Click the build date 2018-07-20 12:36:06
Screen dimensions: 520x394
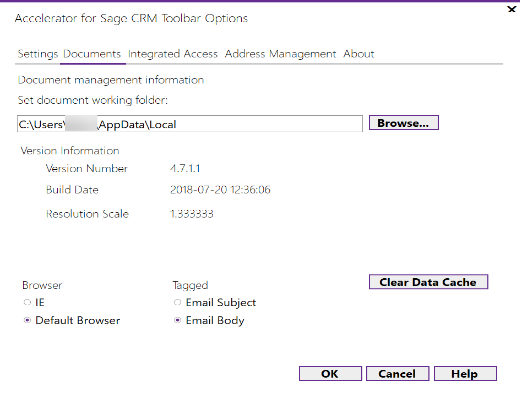pos(220,190)
